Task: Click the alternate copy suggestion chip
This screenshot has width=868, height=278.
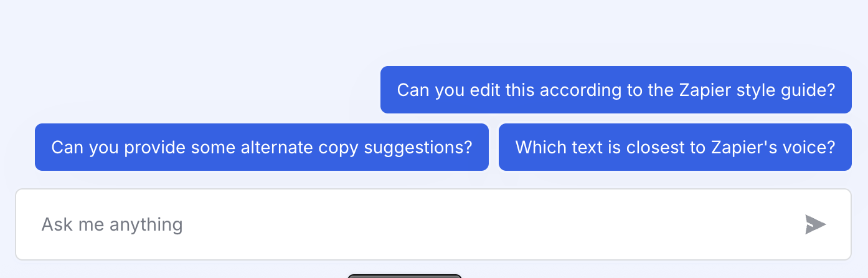Action: pyautogui.click(x=262, y=147)
